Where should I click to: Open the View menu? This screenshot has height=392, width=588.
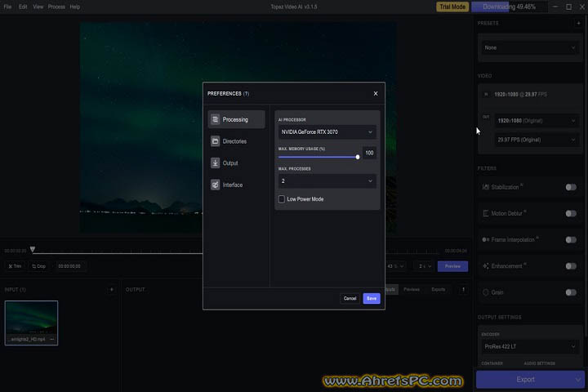click(38, 7)
